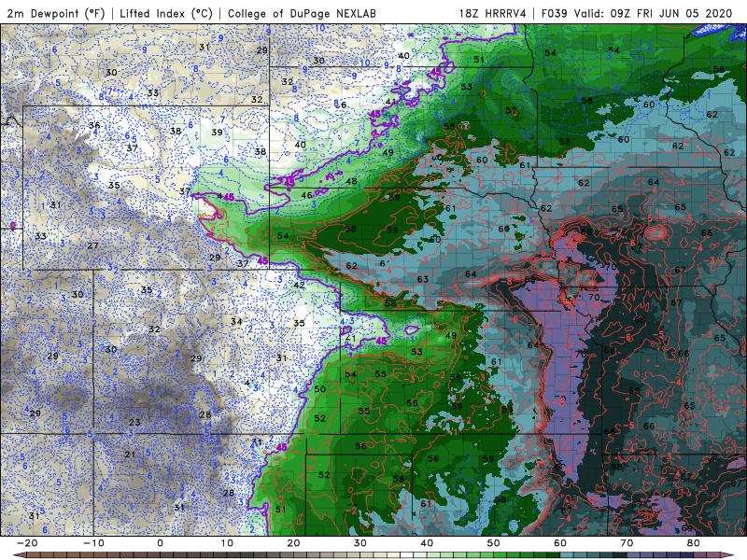Click the '34' dewpoint value on map

(x=236, y=321)
